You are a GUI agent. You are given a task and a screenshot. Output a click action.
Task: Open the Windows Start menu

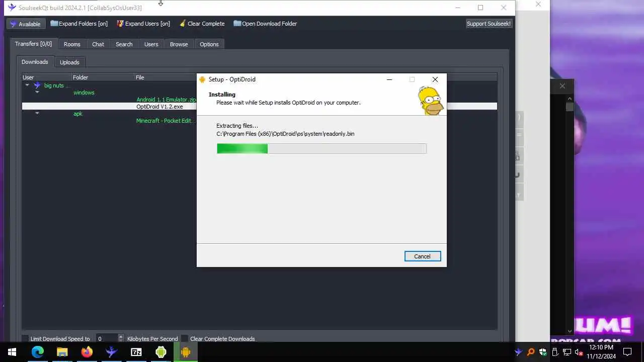click(x=12, y=352)
